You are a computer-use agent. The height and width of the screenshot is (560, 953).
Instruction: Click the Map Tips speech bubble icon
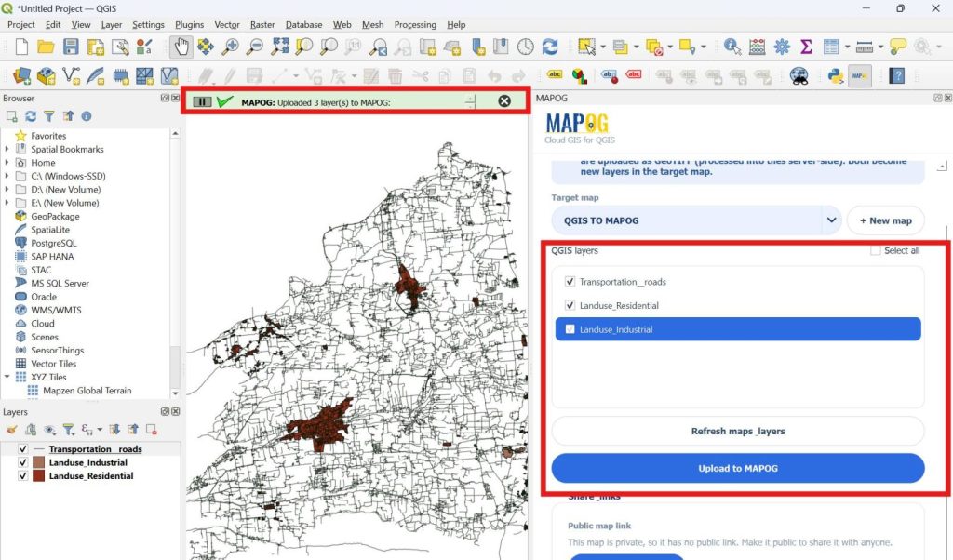[x=897, y=47]
